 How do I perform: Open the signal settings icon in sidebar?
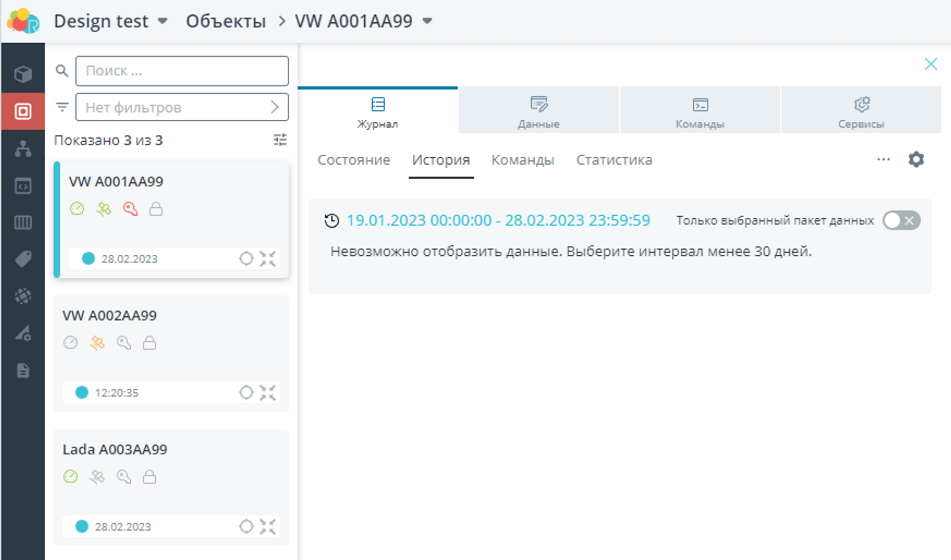pos(23,333)
